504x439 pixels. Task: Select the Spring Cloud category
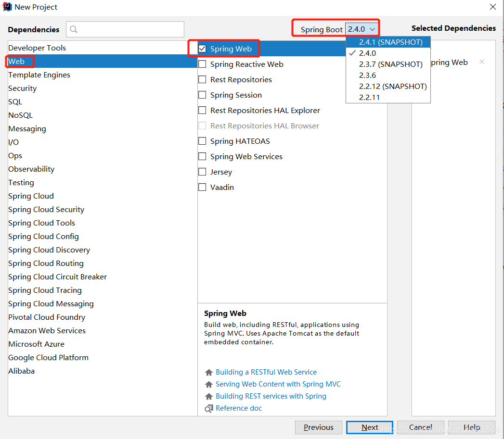pyautogui.click(x=103, y=196)
